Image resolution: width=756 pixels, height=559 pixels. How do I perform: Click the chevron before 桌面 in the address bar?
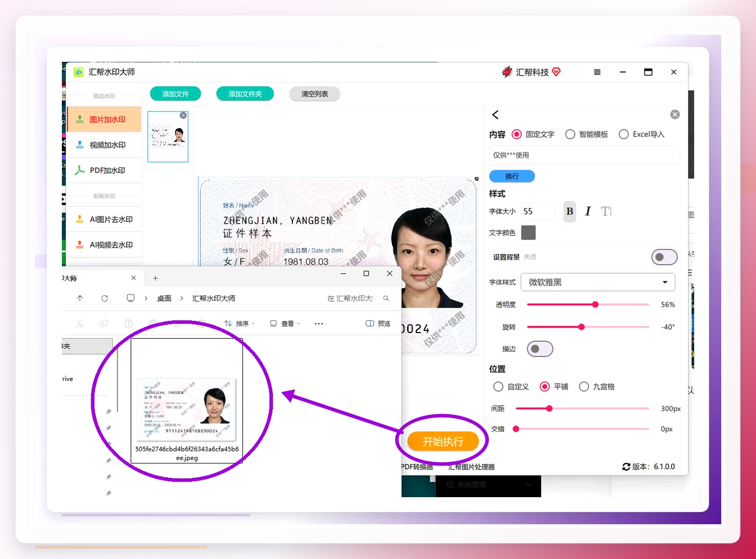pyautogui.click(x=146, y=298)
